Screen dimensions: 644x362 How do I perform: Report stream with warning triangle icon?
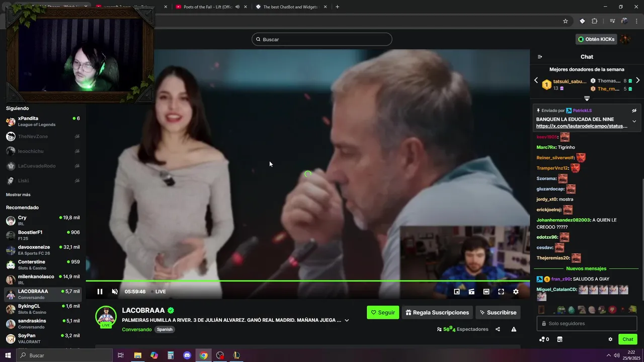point(514,329)
